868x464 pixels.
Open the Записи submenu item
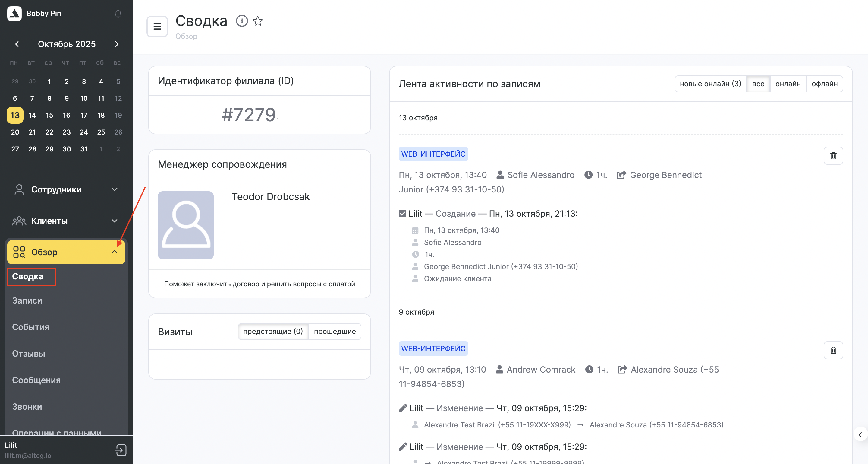(x=27, y=300)
